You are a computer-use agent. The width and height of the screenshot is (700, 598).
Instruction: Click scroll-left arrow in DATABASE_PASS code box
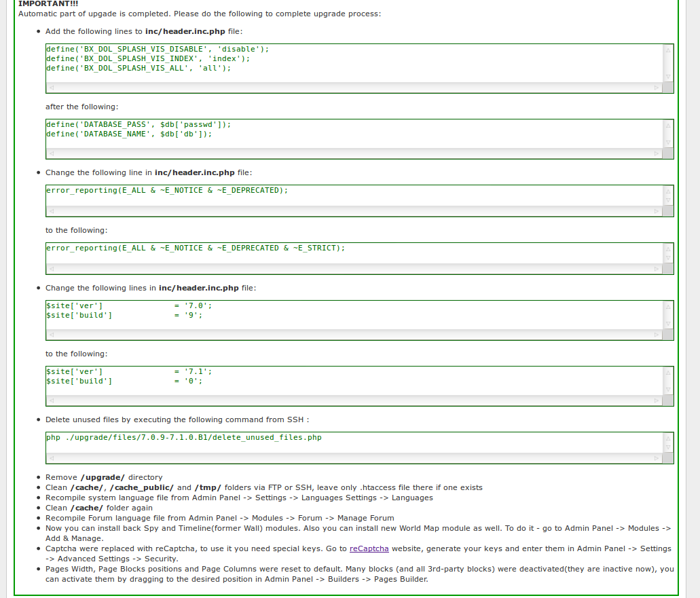(x=52, y=154)
